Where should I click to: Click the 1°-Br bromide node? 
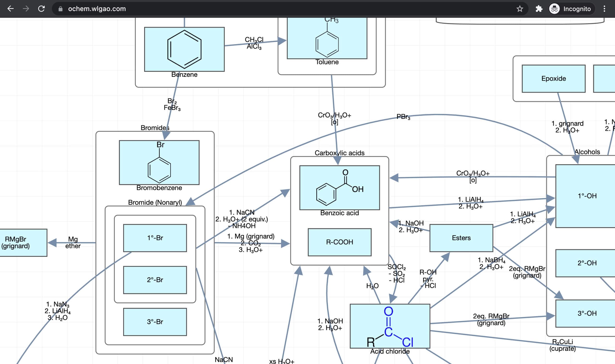(x=155, y=238)
